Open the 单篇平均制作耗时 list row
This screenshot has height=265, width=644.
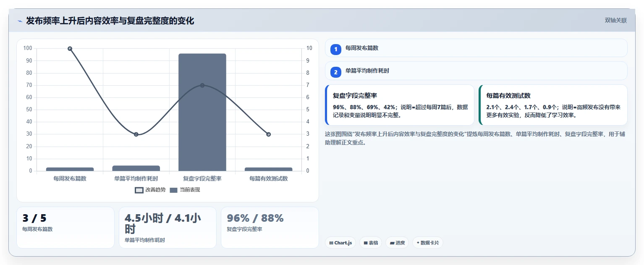coord(476,71)
